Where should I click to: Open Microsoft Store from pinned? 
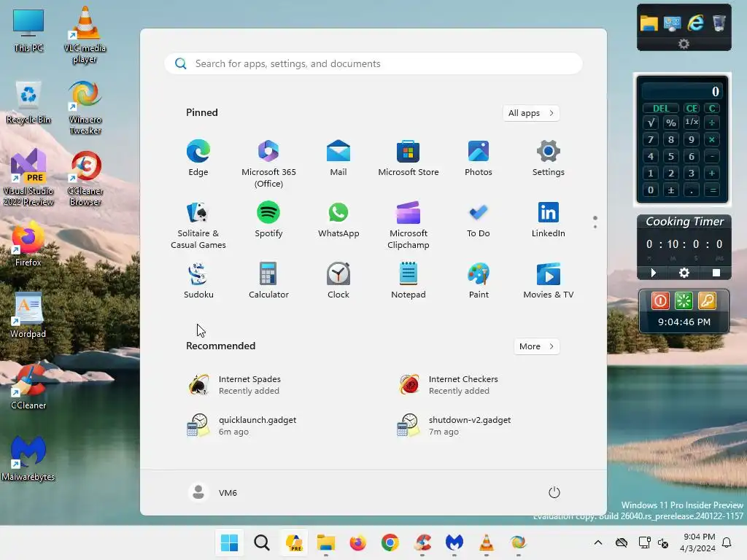[x=409, y=158]
